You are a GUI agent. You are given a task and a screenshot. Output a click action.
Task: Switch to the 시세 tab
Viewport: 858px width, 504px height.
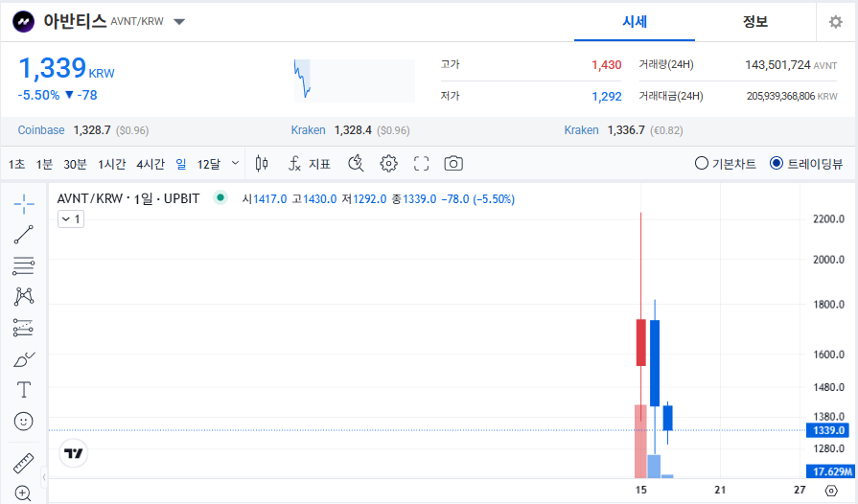(x=635, y=22)
